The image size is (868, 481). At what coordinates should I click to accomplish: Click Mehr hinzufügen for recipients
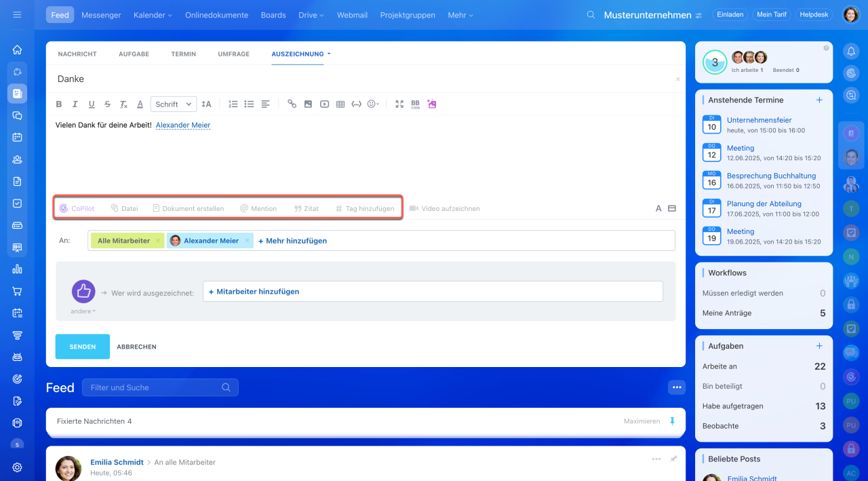point(292,241)
